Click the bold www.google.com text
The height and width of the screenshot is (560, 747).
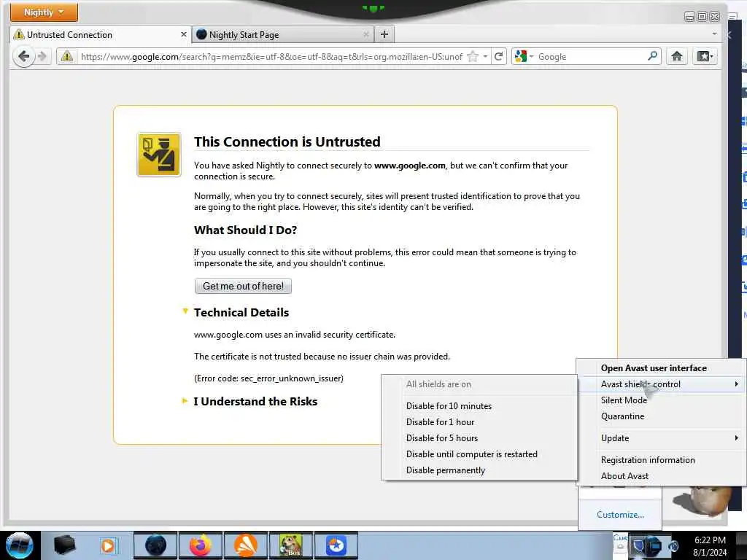[x=410, y=166]
